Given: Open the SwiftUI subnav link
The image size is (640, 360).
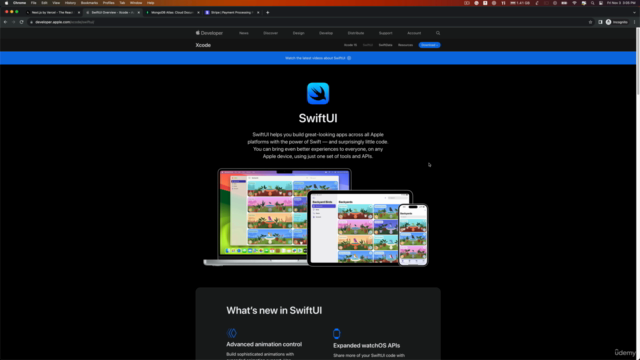Looking at the screenshot, I should click(368, 45).
